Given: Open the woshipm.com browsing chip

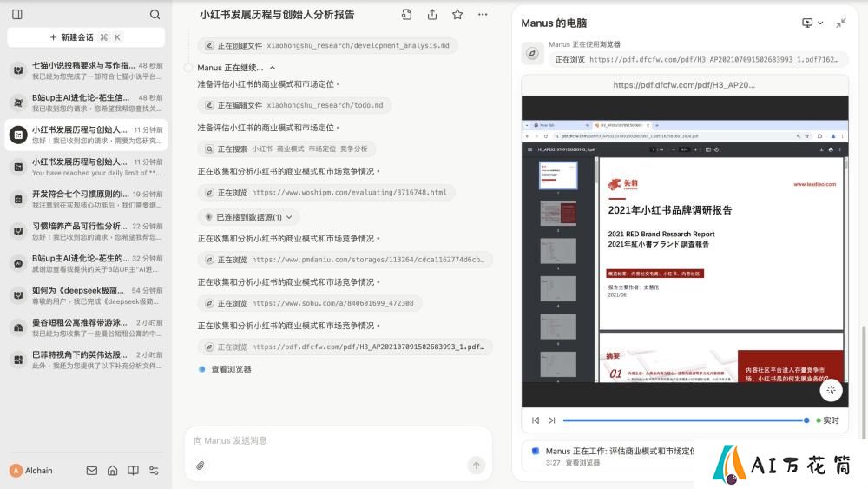Looking at the screenshot, I should (x=326, y=193).
